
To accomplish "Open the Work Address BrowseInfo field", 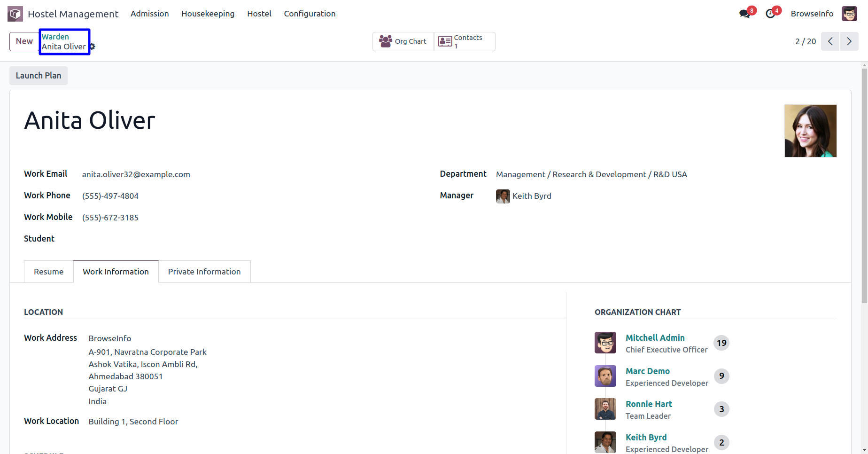I will 110,338.
